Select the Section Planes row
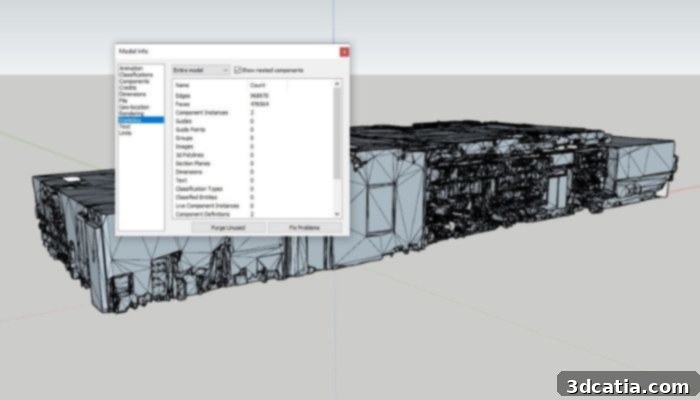Screen dimensions: 700x400 coord(253,163)
